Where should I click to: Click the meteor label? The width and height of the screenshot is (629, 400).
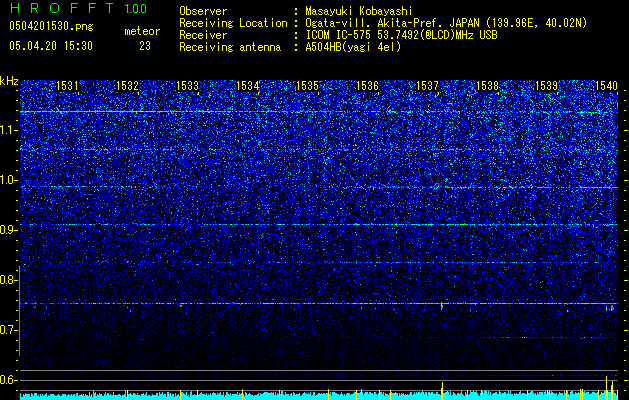(142, 31)
